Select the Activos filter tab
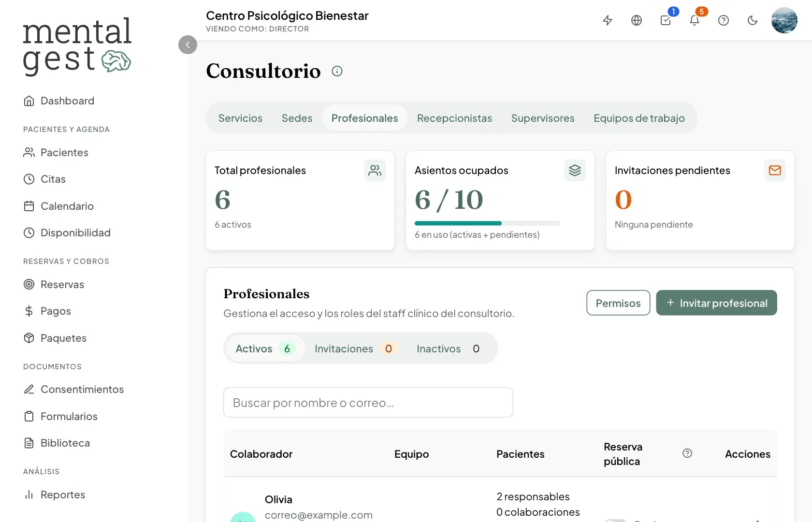The image size is (812, 522). click(265, 348)
